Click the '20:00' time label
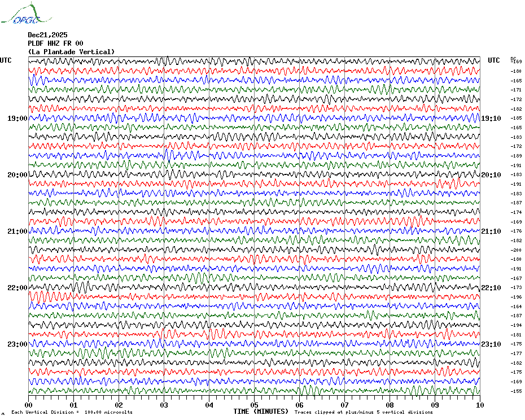The image size is (525, 420). (x=17, y=175)
